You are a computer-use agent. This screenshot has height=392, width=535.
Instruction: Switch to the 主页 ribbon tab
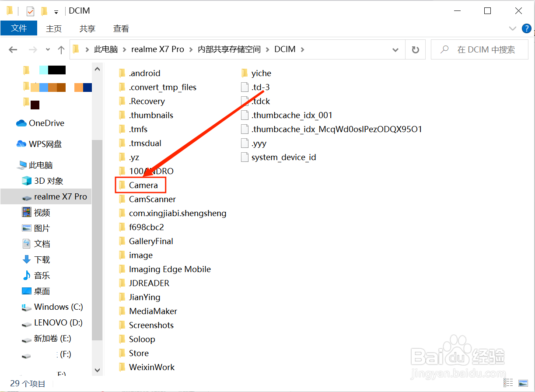tap(54, 28)
